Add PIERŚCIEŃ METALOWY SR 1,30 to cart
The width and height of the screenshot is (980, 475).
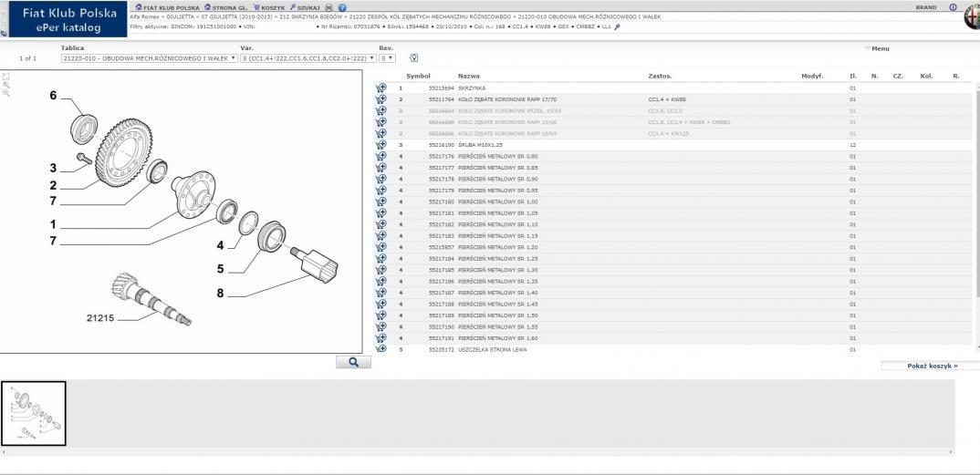pos(381,270)
